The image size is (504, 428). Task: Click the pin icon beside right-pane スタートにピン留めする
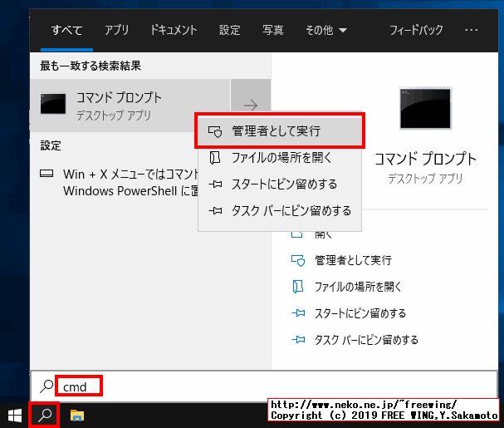298,313
